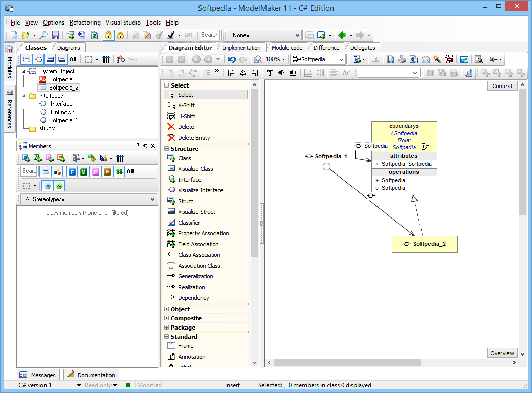Switch to the Module code tab

pos(287,48)
